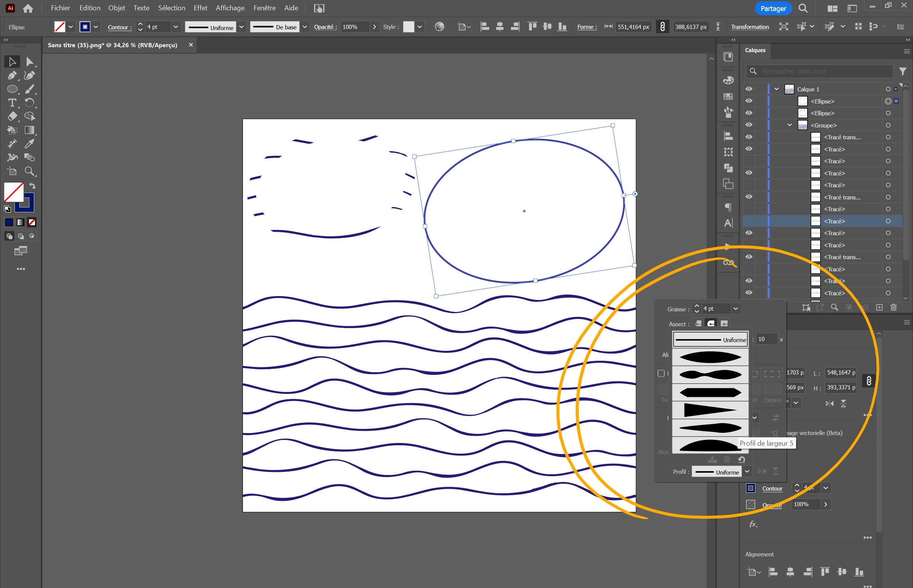Viewport: 913px width, 588px height.
Task: Select the Direct Selection tool
Action: 29,62
